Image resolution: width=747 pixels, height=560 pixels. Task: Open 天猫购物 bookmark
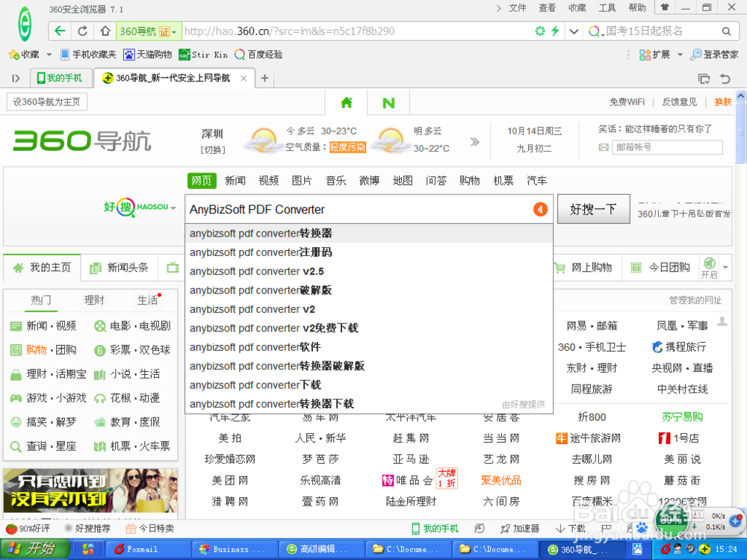click(148, 55)
